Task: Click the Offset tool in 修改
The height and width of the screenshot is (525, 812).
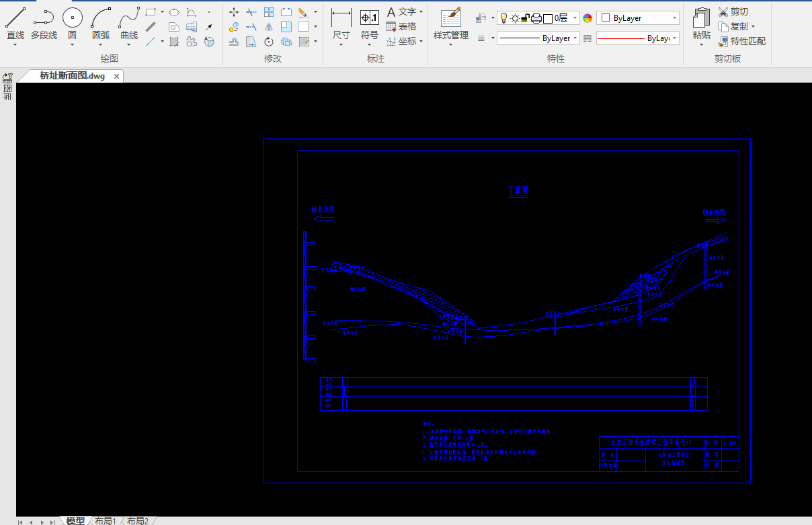Action: click(234, 42)
